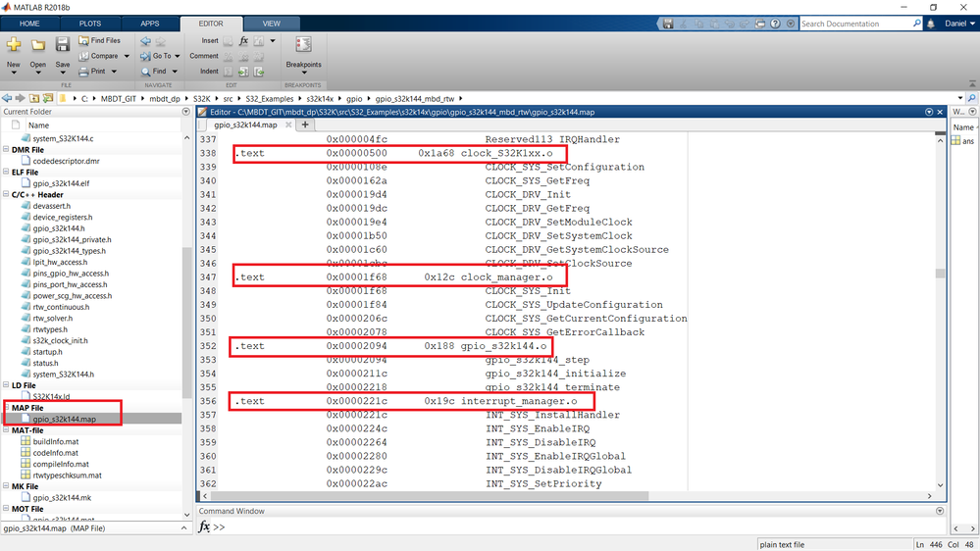Open Current Folder panel actions menu
The height and width of the screenshot is (551, 980).
[185, 112]
